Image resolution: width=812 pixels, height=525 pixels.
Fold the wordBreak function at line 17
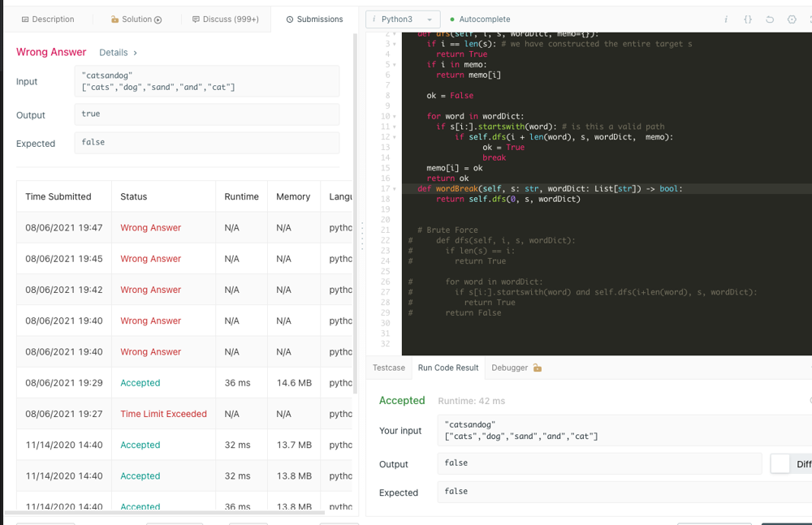point(395,189)
